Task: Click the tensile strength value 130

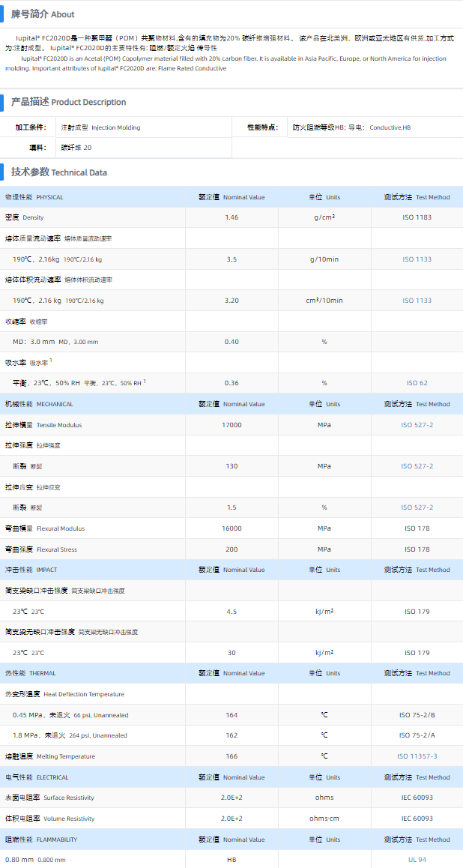Action: point(231,466)
